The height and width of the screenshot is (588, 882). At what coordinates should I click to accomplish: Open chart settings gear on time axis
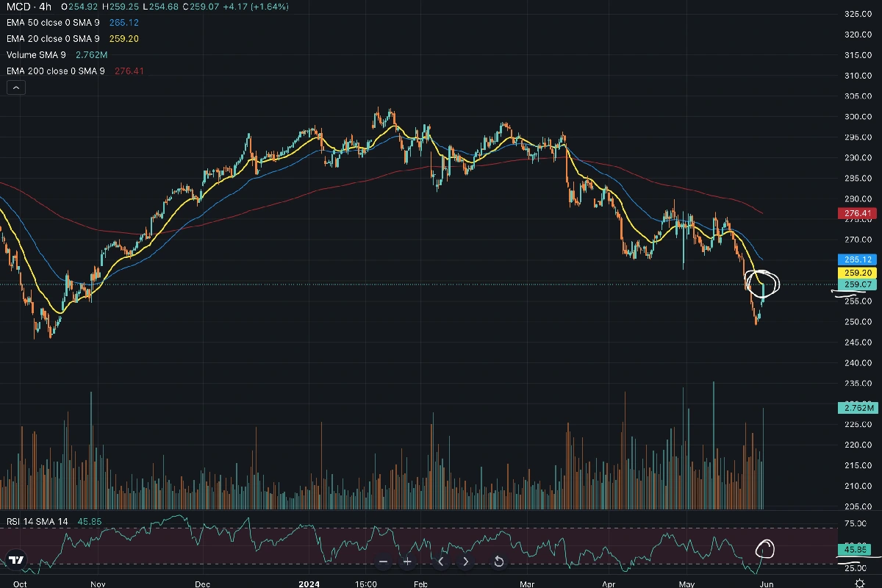(859, 583)
